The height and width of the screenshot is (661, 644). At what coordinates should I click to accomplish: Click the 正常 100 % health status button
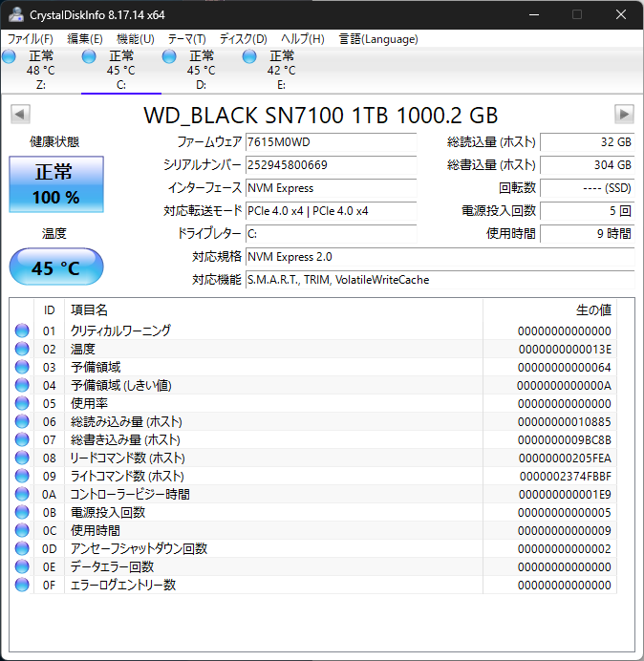click(56, 184)
